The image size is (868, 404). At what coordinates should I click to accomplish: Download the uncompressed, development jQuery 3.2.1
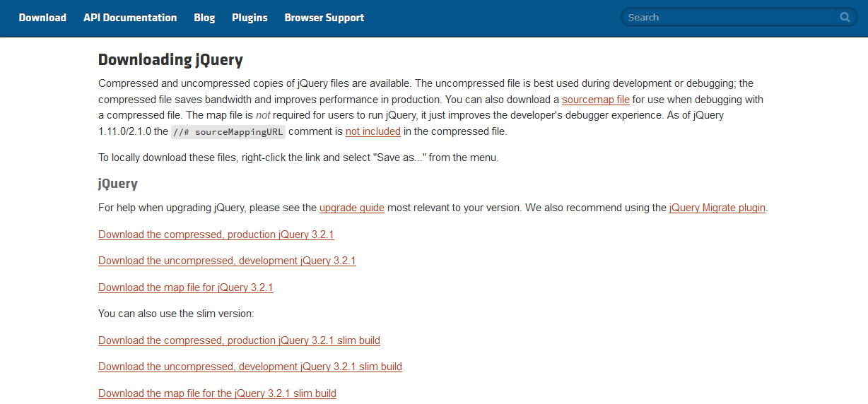[227, 261]
